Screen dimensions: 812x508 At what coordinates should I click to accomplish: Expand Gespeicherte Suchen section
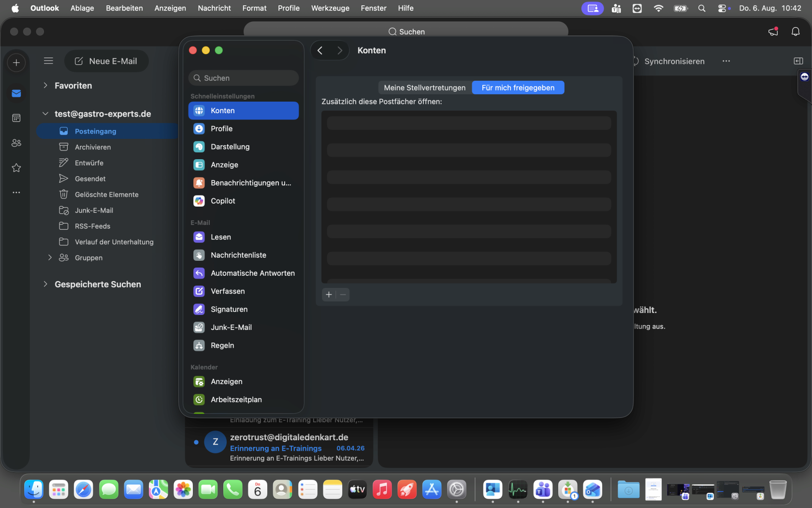click(45, 284)
